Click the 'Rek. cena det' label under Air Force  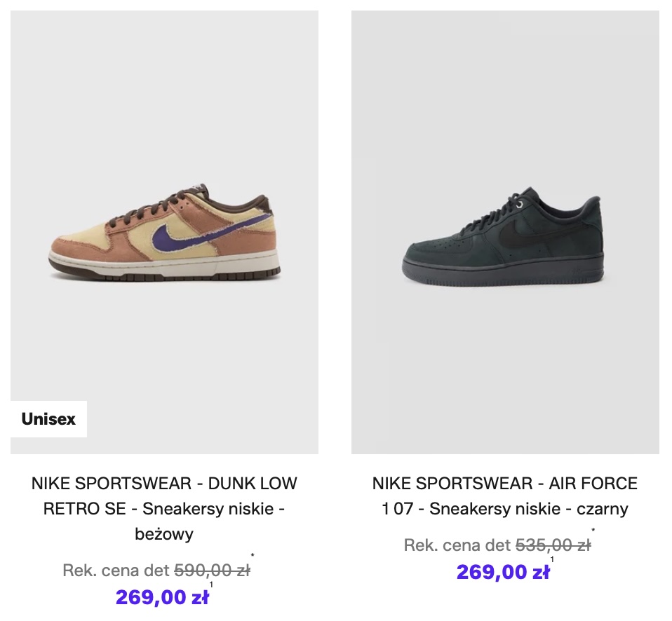tap(457, 545)
